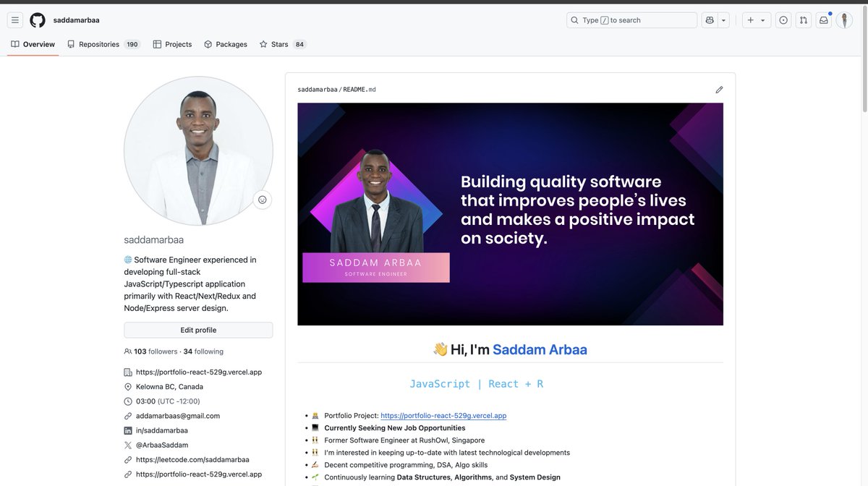This screenshot has width=868, height=486.
Task: Open the leetcode.com/saddamarbaa link
Action: [192, 459]
